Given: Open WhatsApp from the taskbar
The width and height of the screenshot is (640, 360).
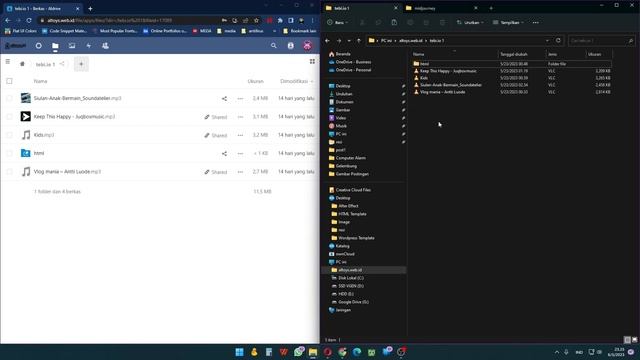Looking at the screenshot, I should click(x=298, y=352).
